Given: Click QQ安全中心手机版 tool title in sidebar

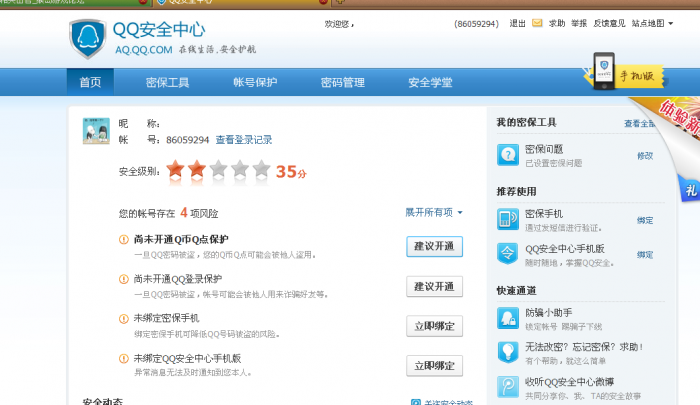Looking at the screenshot, I should click(x=565, y=249).
